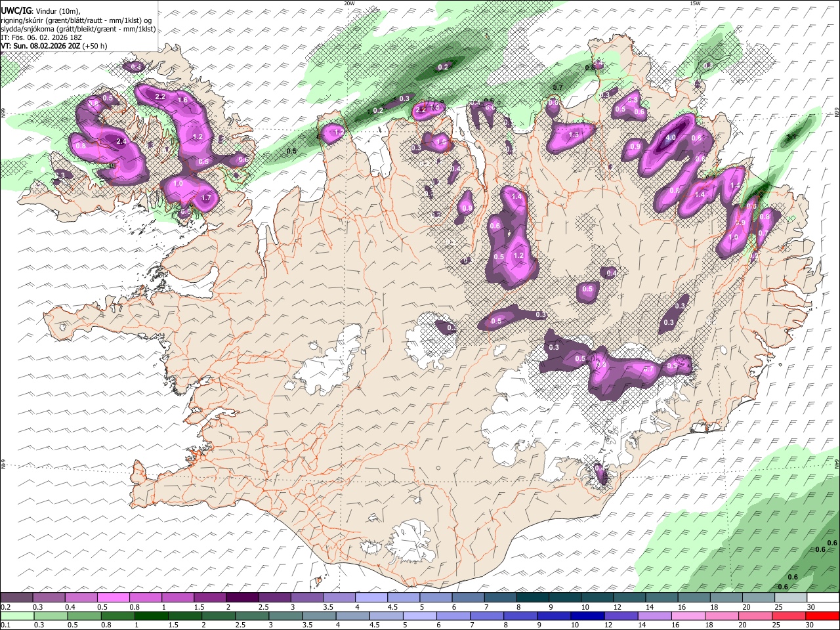Screen dimensions: 840x630
Task: Pick the lower legend swatch between 20 and 25
Action: tap(755, 616)
